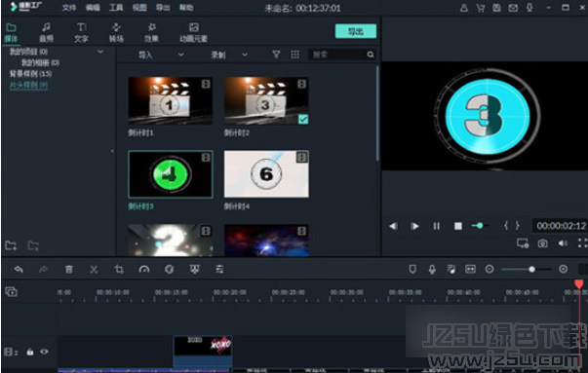
Task: Click the preview progress slider
Action: coord(480,226)
